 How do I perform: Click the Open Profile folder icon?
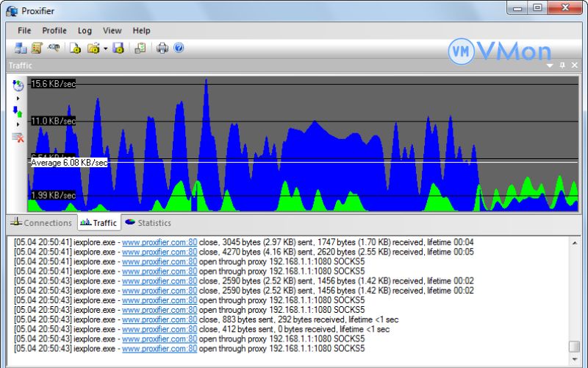pyautogui.click(x=93, y=49)
